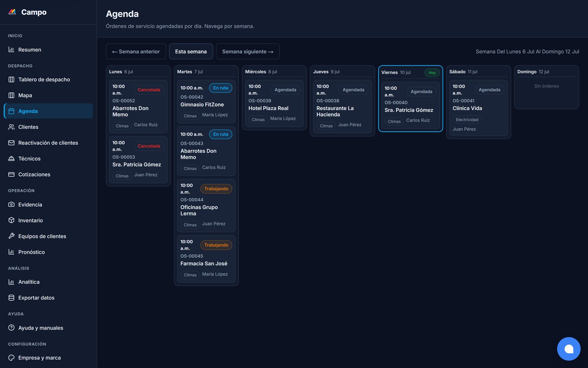Open the chat bubble floating button
This screenshot has width=588, height=368.
pos(569,349)
